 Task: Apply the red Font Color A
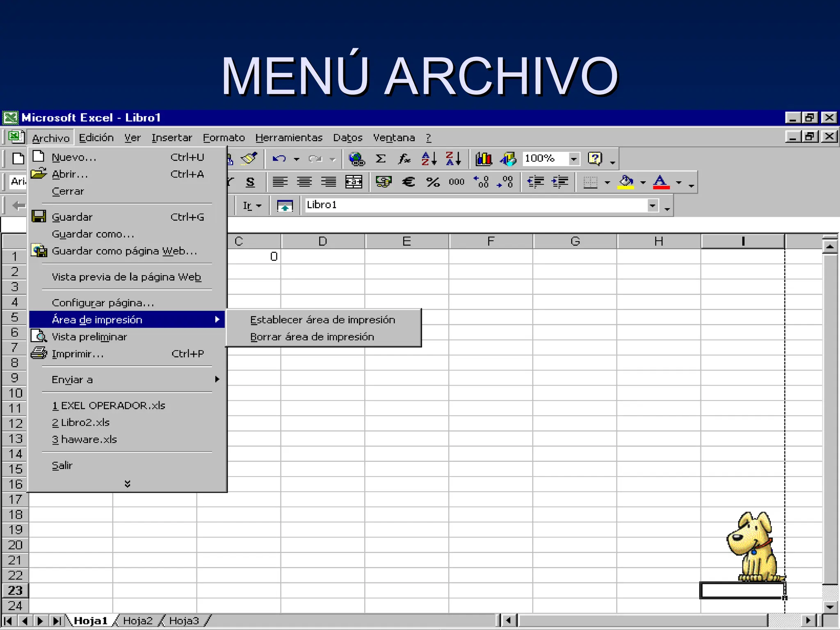[661, 182]
